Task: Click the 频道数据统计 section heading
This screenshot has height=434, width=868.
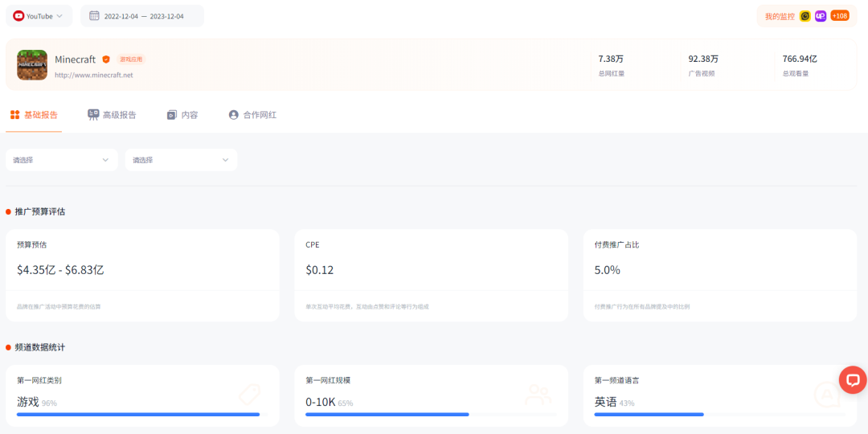Action: (40, 348)
